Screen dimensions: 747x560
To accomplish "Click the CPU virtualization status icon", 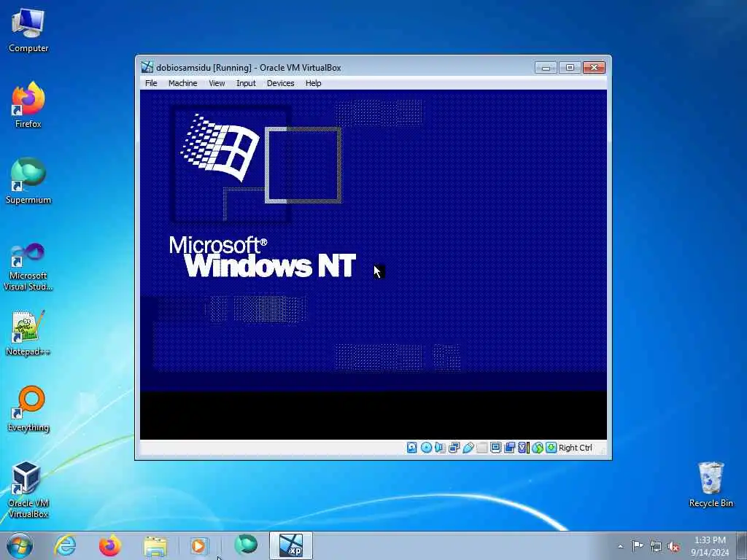I will point(523,448).
